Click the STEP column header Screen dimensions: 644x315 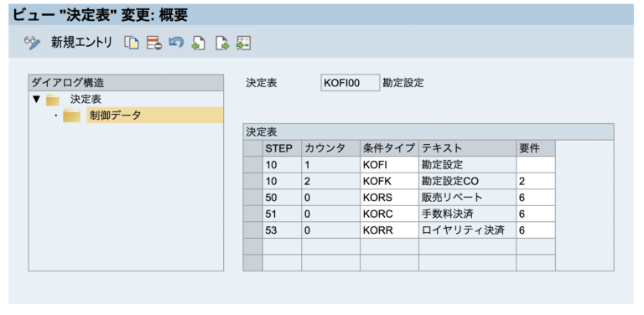282,148
